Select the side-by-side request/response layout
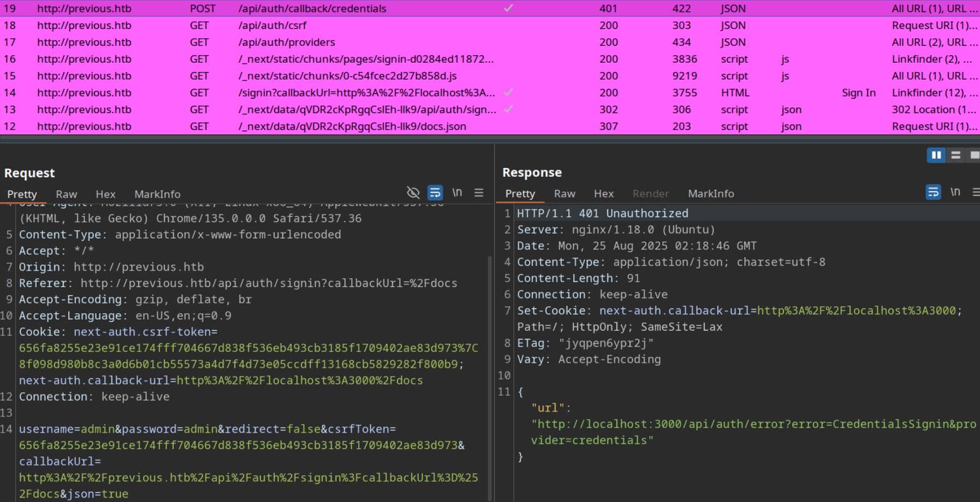The image size is (980, 502). point(936,156)
